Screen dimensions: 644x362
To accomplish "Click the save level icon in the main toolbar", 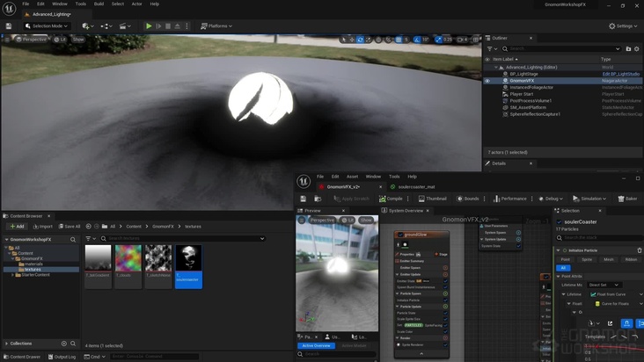I will click(9, 26).
